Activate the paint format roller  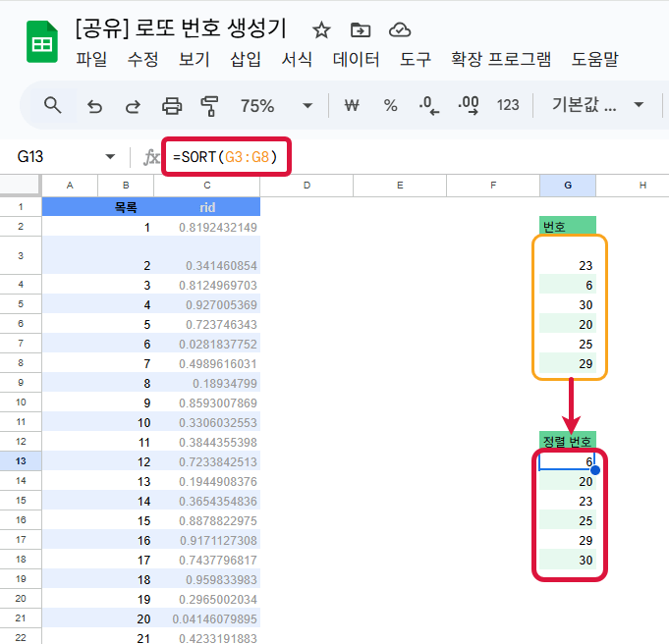pos(209,105)
